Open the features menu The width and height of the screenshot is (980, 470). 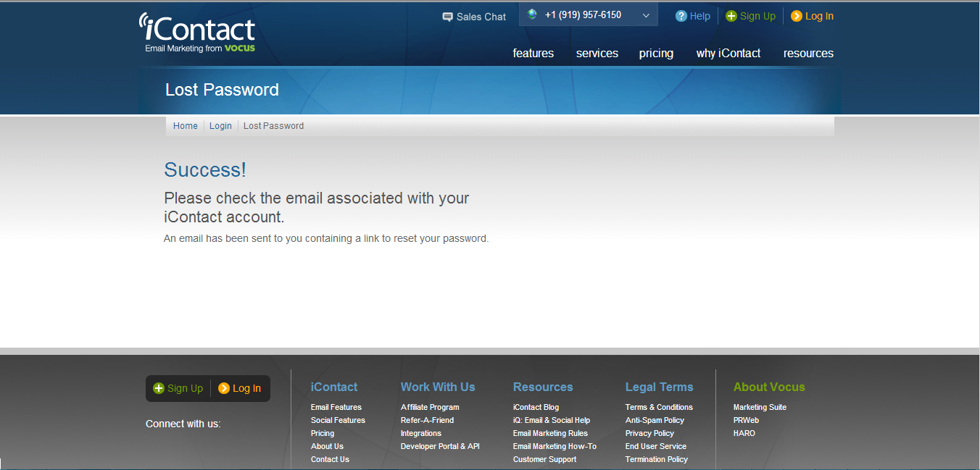533,53
